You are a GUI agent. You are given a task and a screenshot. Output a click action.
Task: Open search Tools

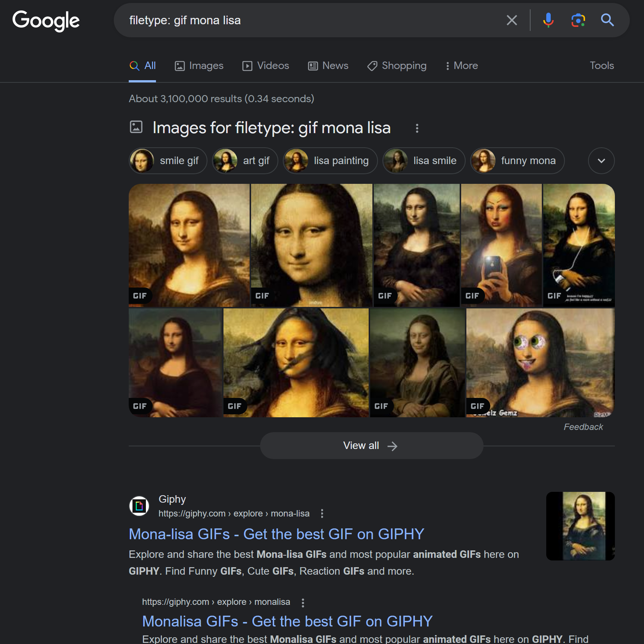tap(601, 66)
